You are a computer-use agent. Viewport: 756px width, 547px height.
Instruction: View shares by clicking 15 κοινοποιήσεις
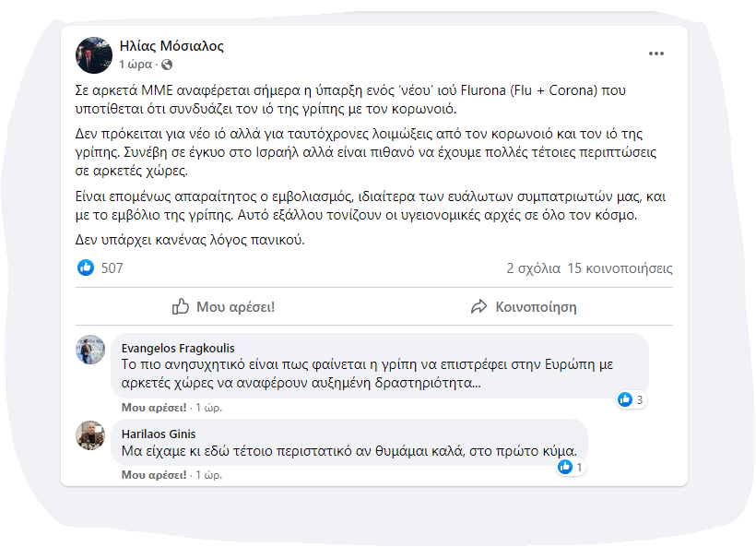pos(620,268)
